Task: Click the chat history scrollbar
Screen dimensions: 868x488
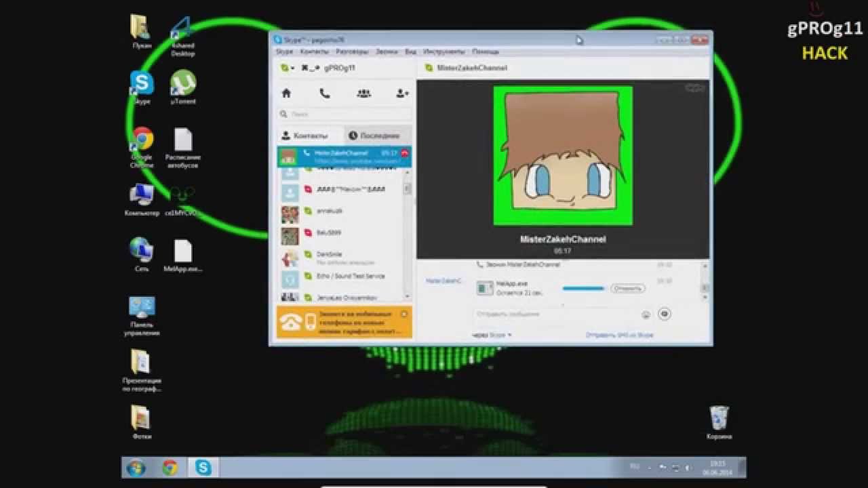Action: 705,280
